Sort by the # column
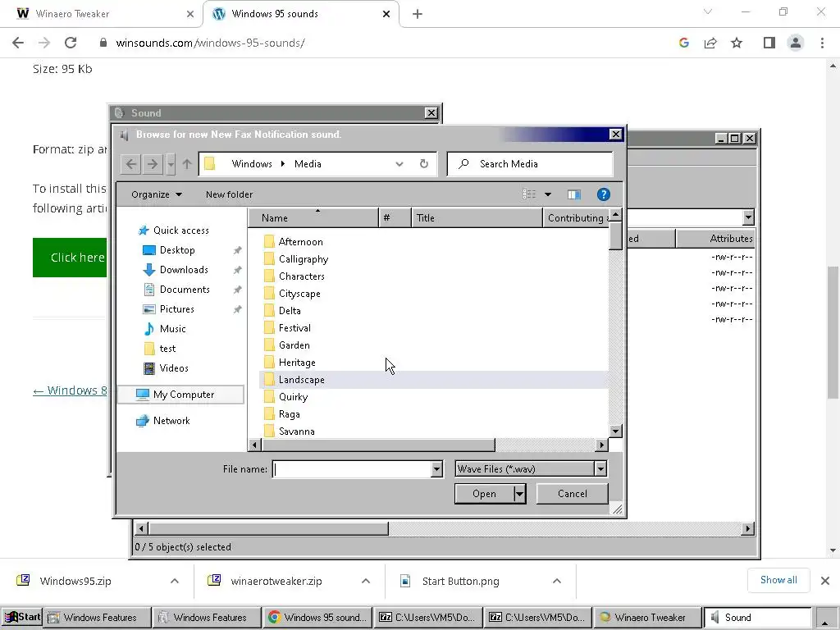Viewport: 840px width, 630px height. [395, 218]
